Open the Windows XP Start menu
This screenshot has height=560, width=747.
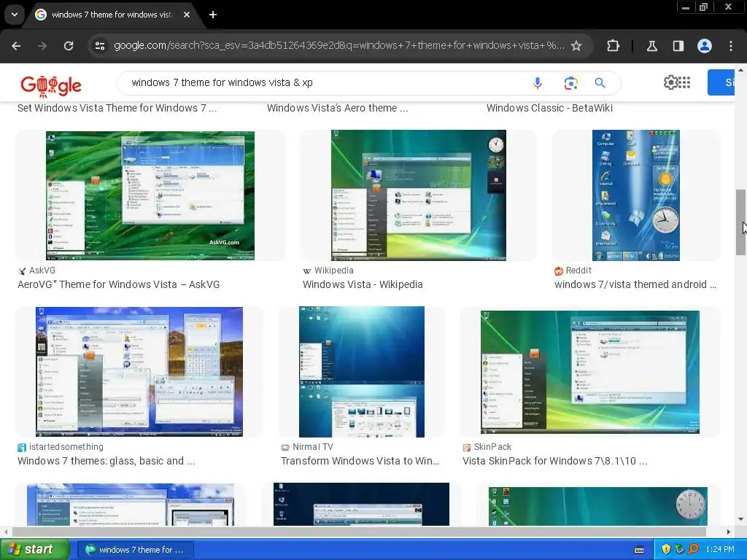34,550
